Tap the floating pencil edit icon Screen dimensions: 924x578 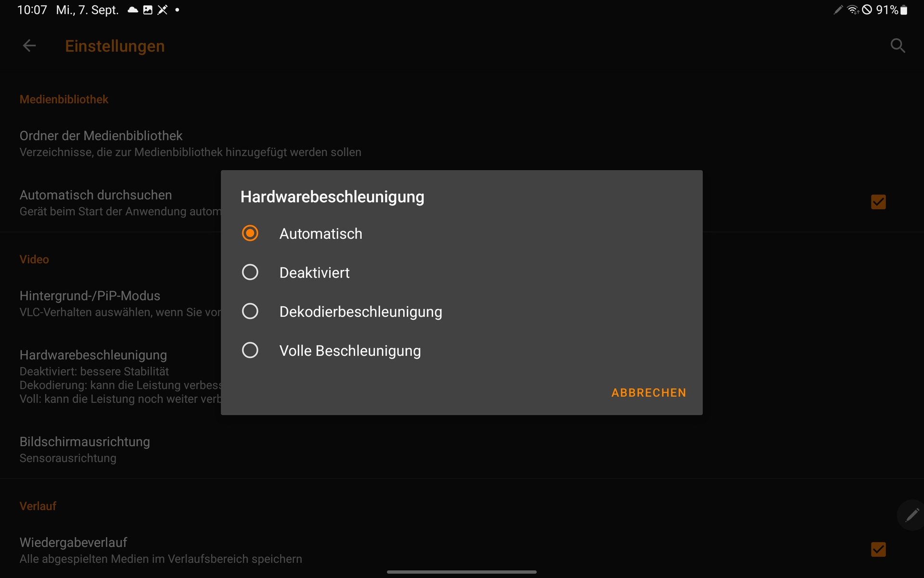[911, 515]
